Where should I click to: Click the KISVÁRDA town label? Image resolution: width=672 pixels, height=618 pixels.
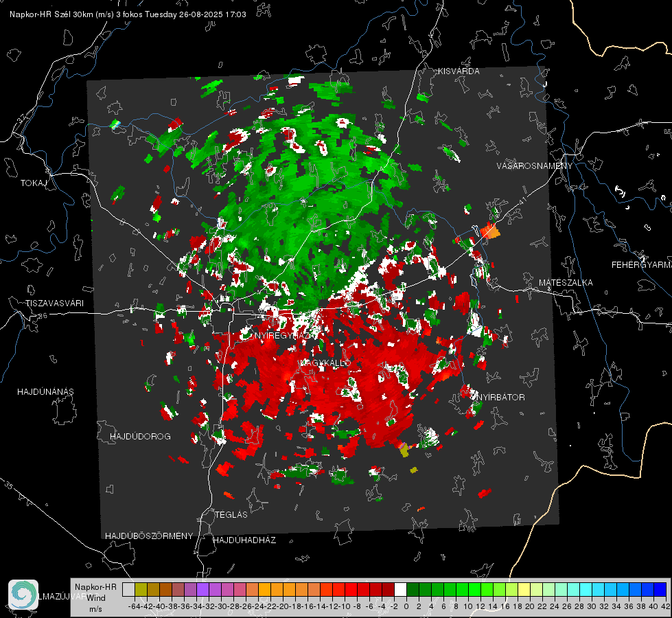[459, 71]
